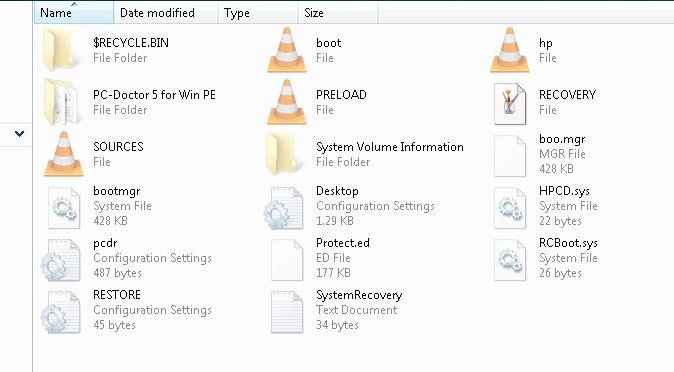This screenshot has height=372, width=674.
Task: Click the System Volume Information name
Action: click(x=390, y=147)
